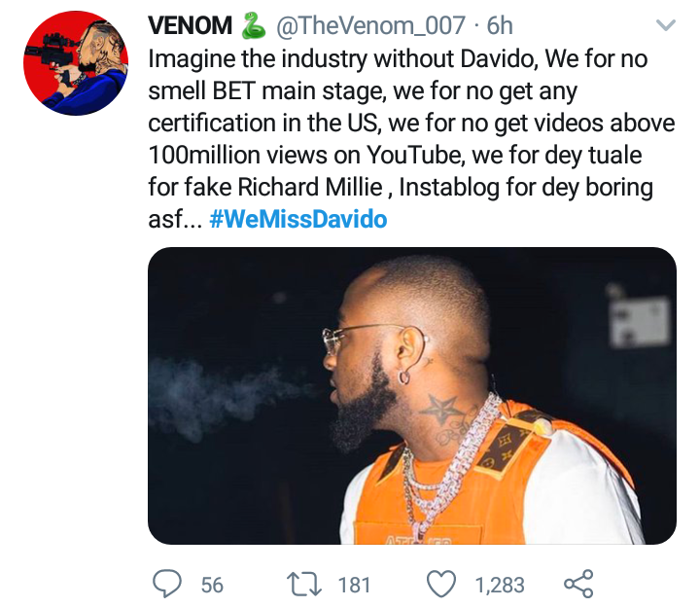Click the 56 replies count
Viewport: 700px width, 607px height.
click(212, 585)
